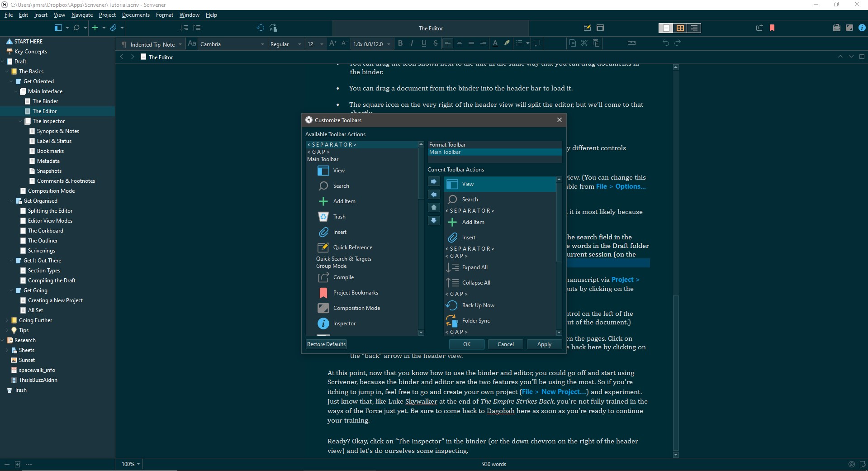Click the Decrease font size icon
Screen dimensions: 868x471
(x=344, y=43)
